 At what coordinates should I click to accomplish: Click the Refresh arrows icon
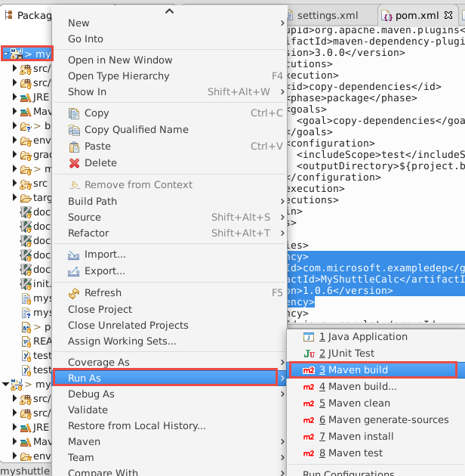tap(74, 293)
